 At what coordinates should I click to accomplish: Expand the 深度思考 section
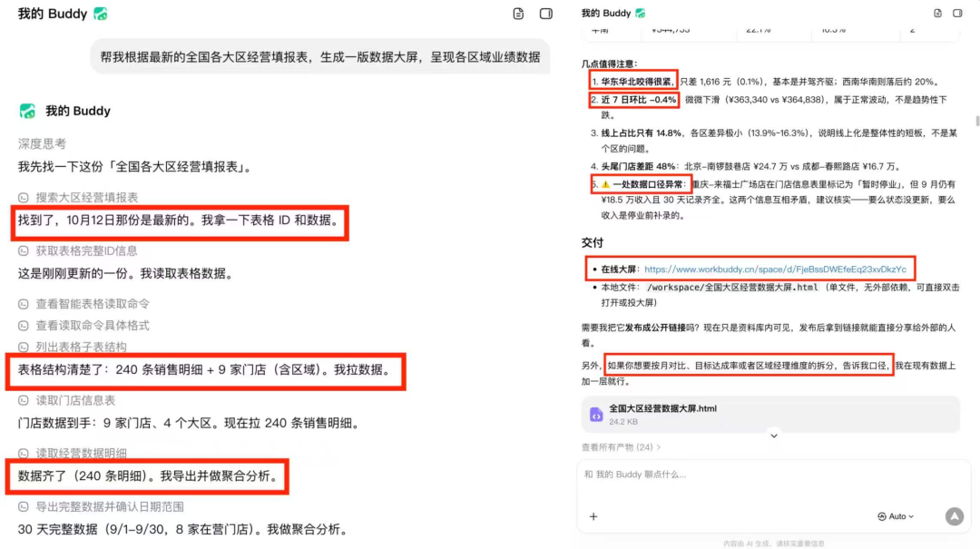[42, 143]
